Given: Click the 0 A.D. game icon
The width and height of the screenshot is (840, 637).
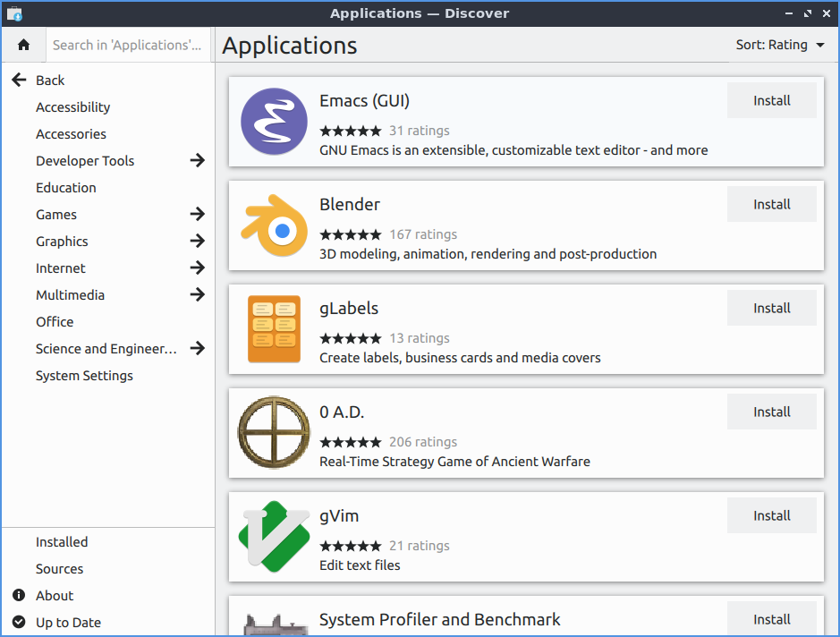Looking at the screenshot, I should tap(274, 433).
